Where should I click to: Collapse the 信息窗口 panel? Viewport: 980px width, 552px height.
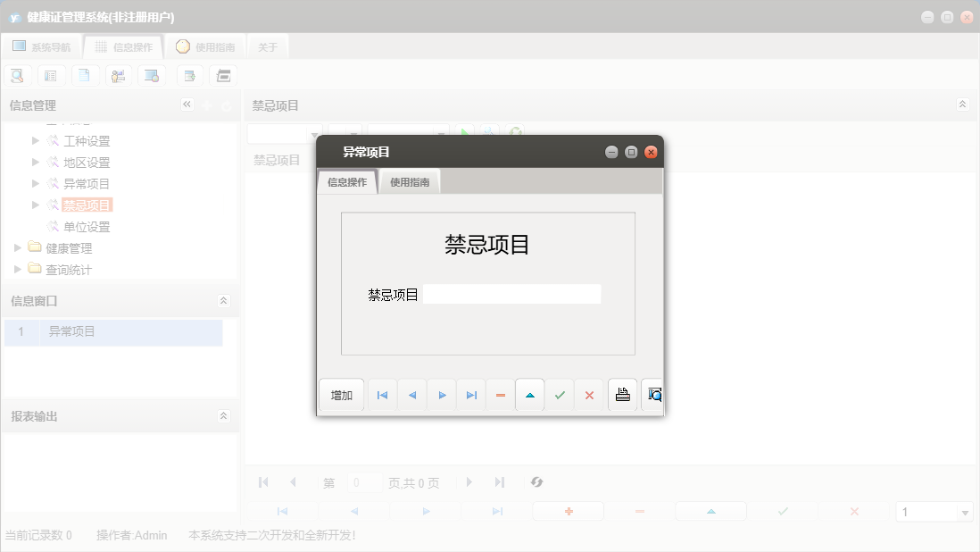224,301
